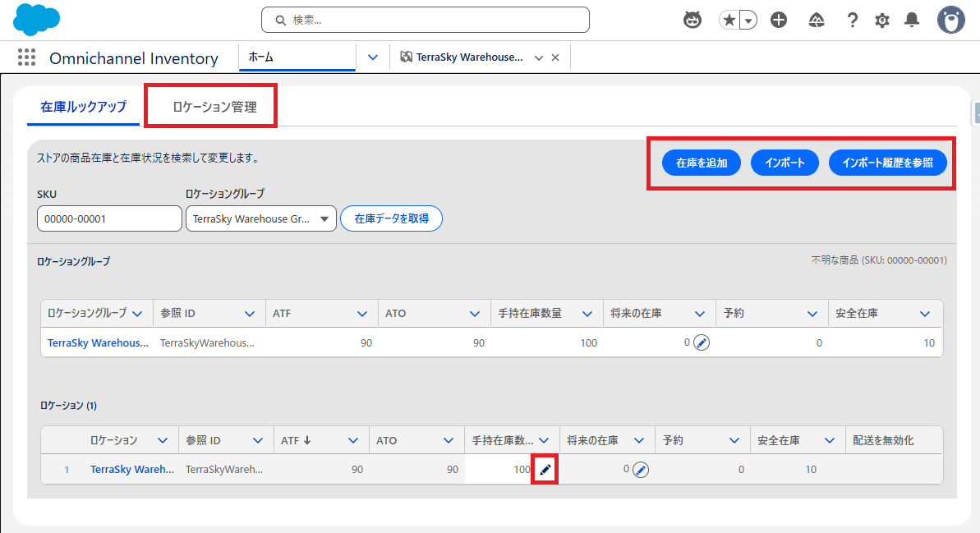
Task: Click the global actions plus icon
Action: click(779, 21)
